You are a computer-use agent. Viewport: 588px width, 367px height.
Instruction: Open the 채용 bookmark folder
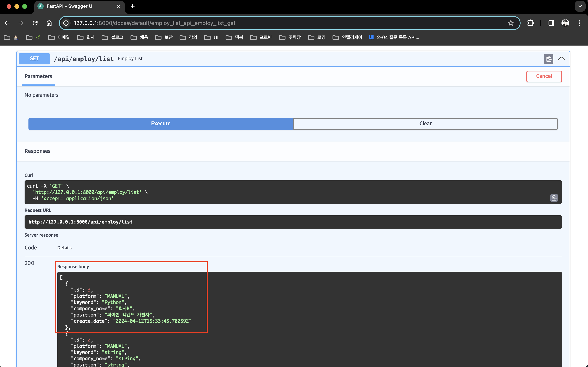pyautogui.click(x=139, y=37)
